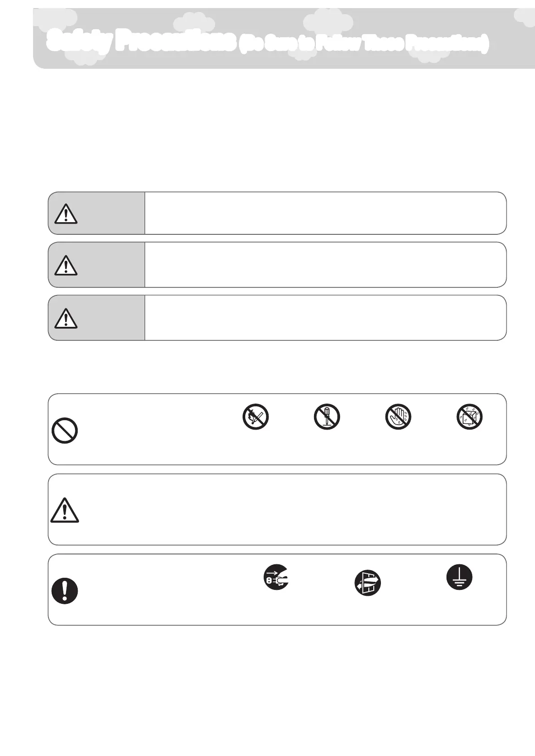The height and width of the screenshot is (756, 535).
Task: Click the warning triangle in the first gray label
Action: tap(66, 214)
